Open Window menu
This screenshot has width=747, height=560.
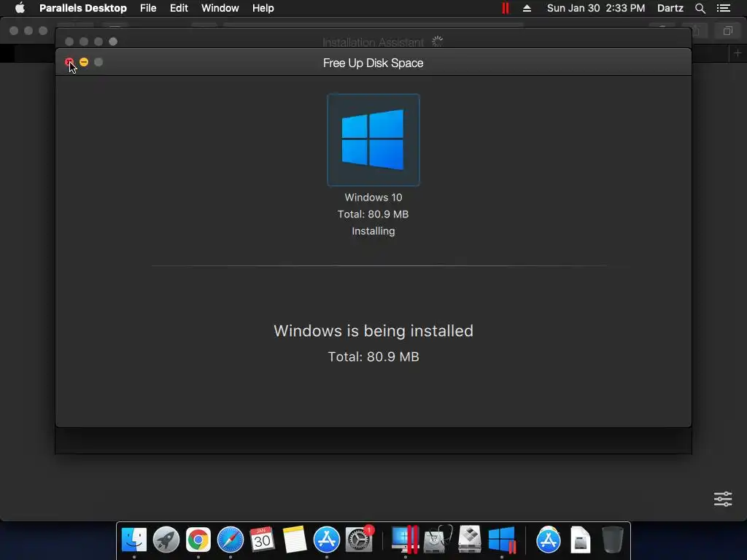[x=220, y=8]
